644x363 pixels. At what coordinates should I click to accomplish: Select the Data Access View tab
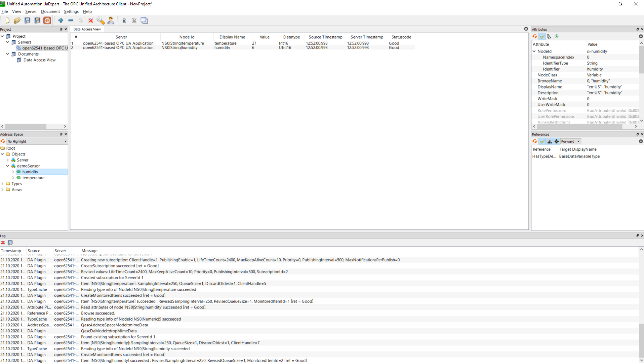pos(87,29)
